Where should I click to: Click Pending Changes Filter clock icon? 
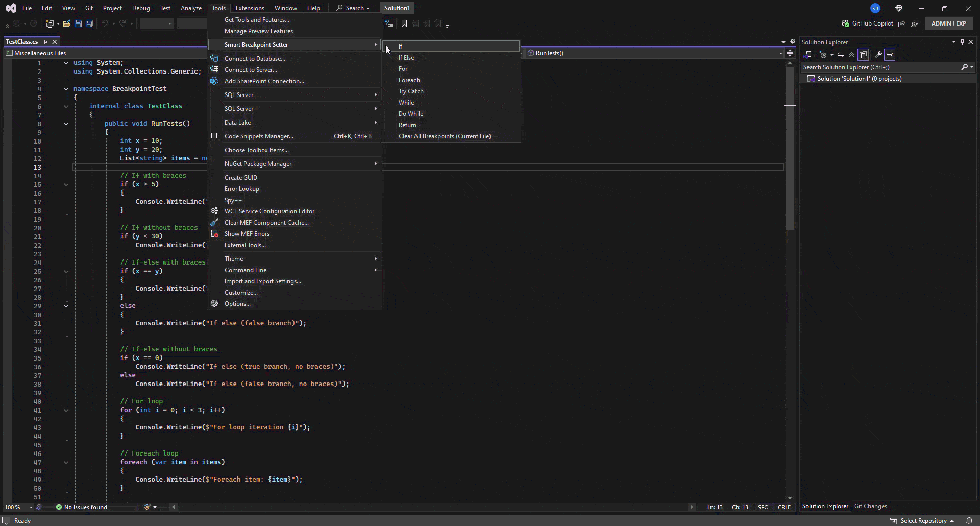point(823,55)
